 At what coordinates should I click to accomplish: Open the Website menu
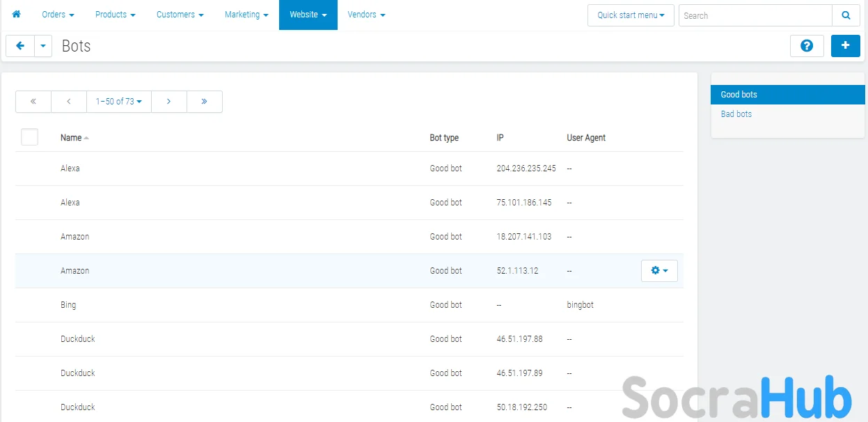308,15
